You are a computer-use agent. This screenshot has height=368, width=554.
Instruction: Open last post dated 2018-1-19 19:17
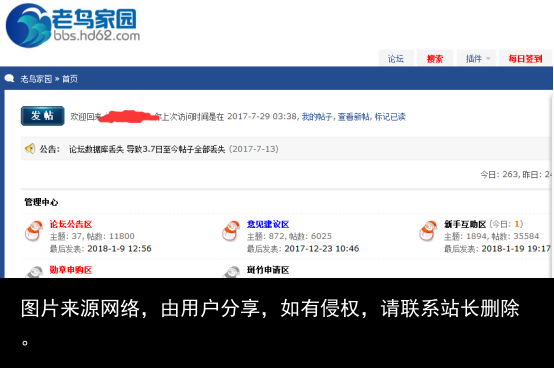516,249
